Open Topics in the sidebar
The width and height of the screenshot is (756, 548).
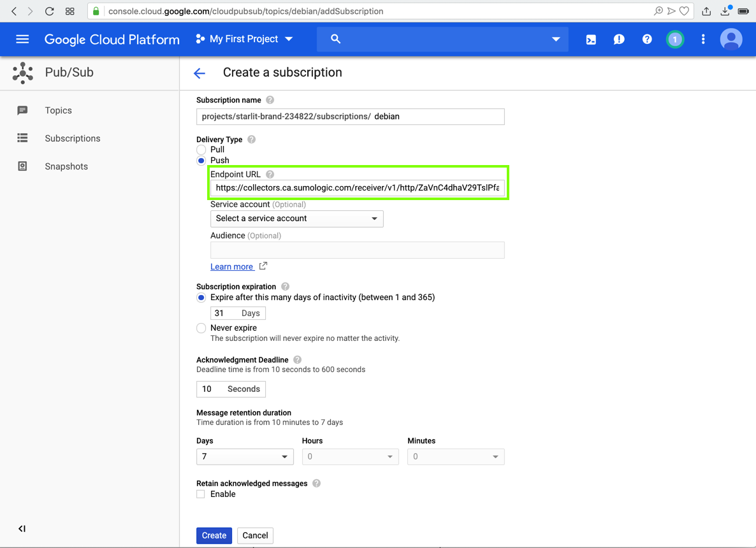click(x=58, y=110)
